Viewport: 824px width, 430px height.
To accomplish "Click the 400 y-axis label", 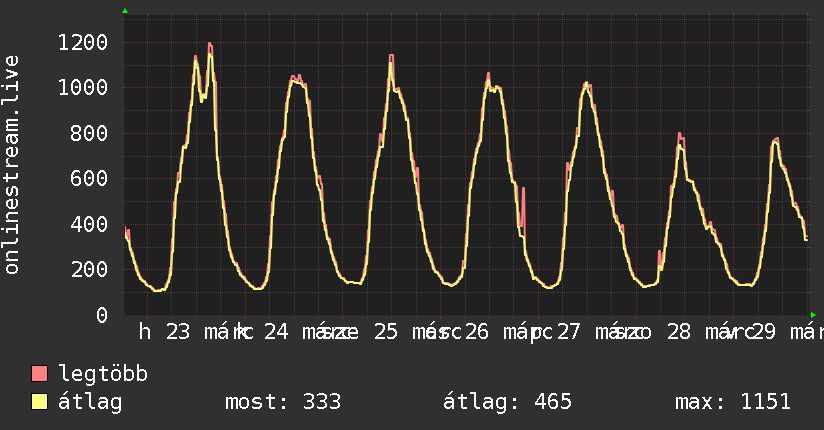I will coord(89,224).
